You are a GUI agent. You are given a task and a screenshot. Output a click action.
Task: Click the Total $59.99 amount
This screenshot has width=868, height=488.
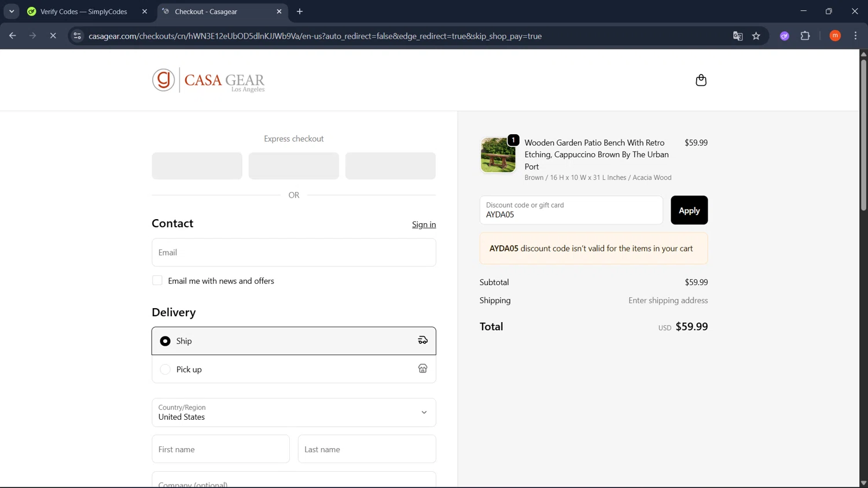click(x=692, y=327)
